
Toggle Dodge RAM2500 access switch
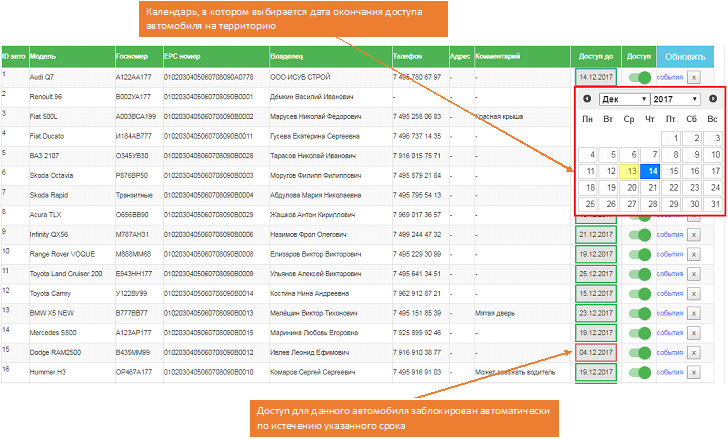point(640,353)
